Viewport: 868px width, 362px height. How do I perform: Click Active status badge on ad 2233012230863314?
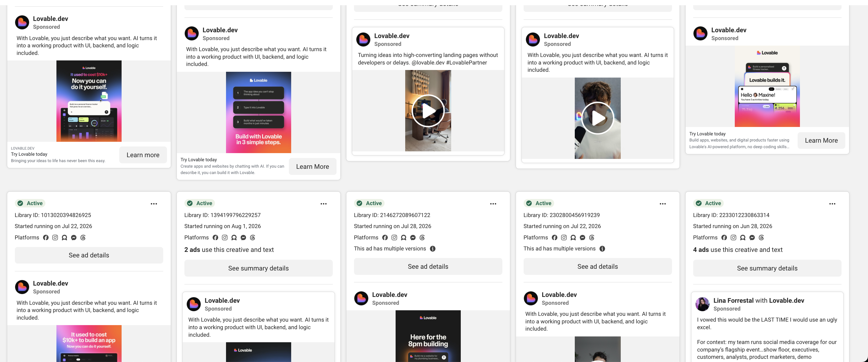click(x=709, y=203)
